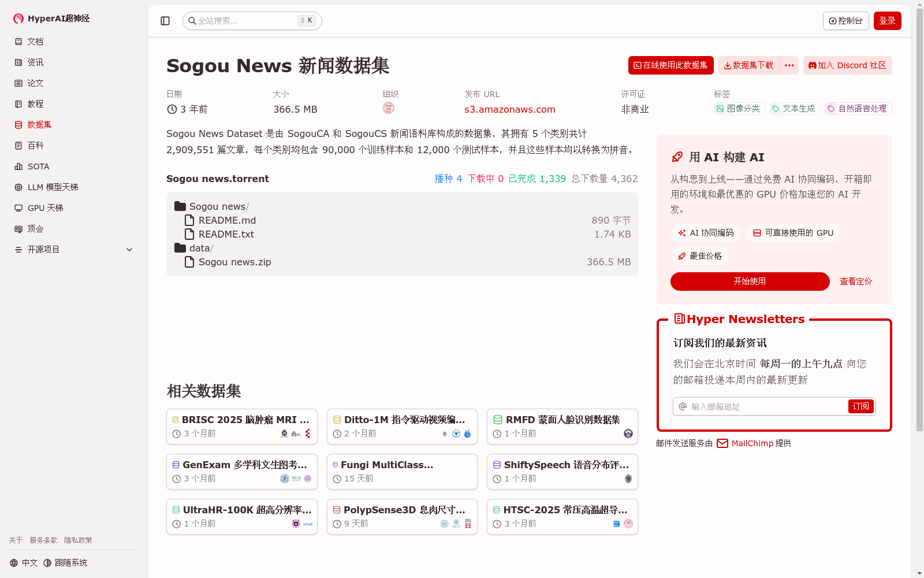Click the 已完成 1,339 stat
Screen dimensions: 924x578
pos(537,179)
